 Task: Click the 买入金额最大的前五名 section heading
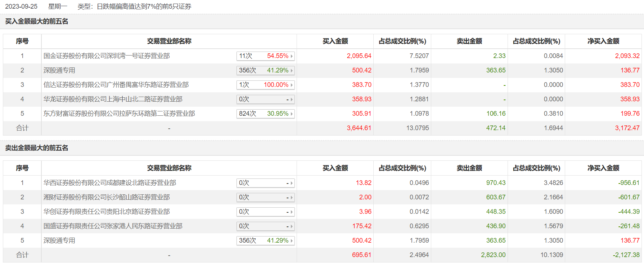[x=37, y=21]
